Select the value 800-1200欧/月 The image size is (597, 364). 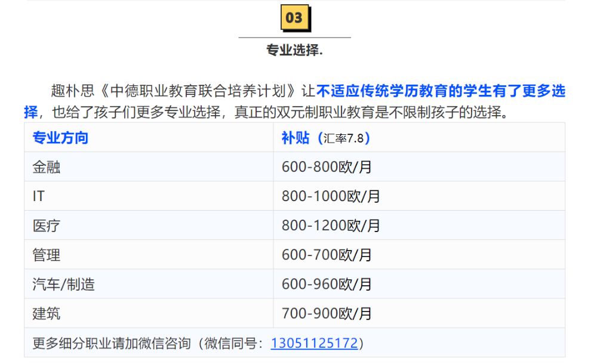[x=331, y=226]
